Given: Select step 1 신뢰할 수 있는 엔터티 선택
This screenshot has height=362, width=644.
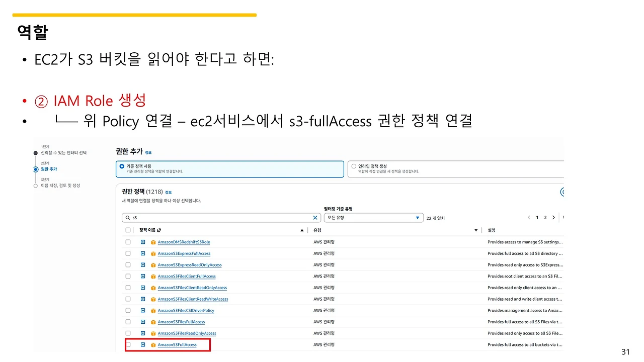Looking at the screenshot, I should coord(64,153).
